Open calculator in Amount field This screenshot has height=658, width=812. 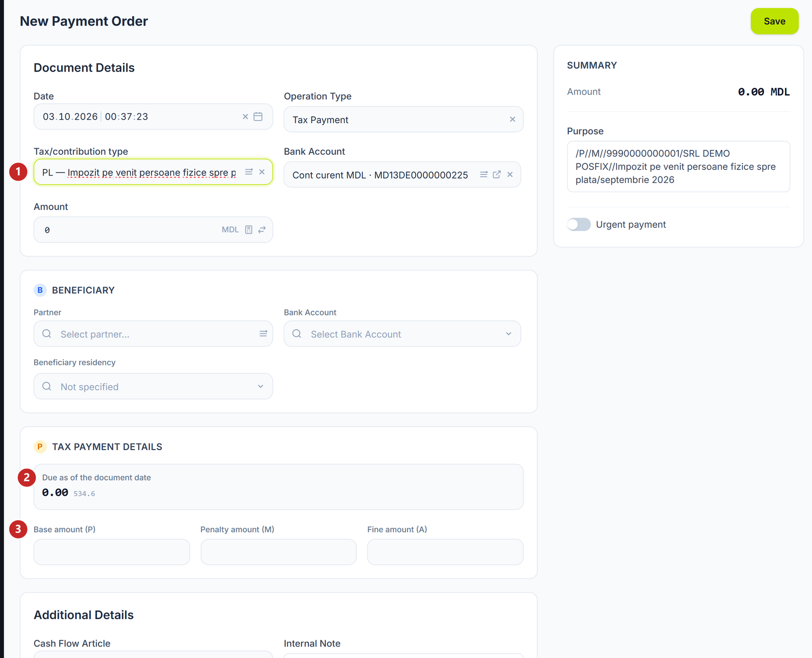point(248,230)
